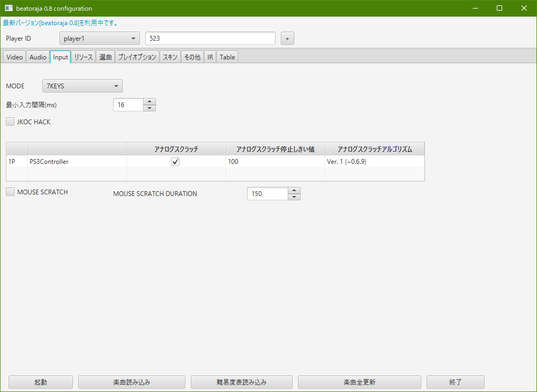Viewport: 537px width, 392px height.
Task: Switch to the スキン tab
Action: click(170, 57)
